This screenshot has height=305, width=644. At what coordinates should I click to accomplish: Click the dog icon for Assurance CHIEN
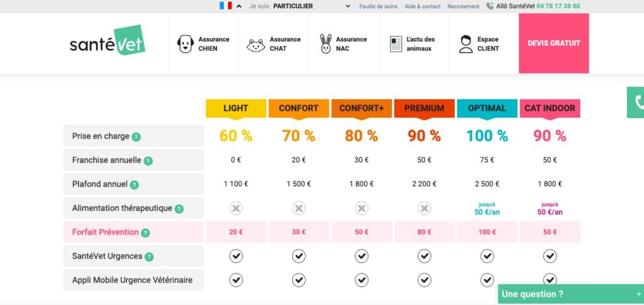(x=186, y=43)
